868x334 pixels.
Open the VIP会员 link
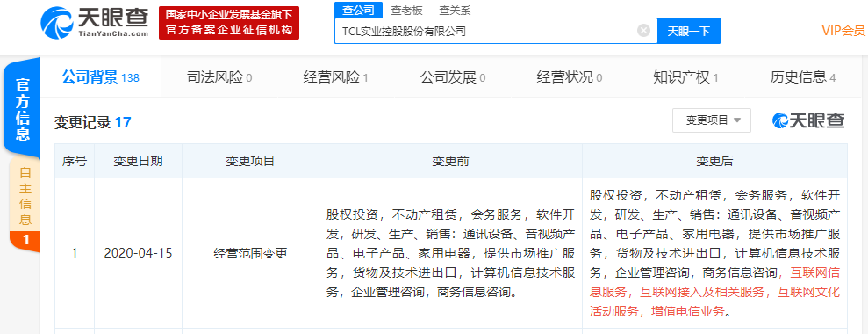(x=843, y=31)
